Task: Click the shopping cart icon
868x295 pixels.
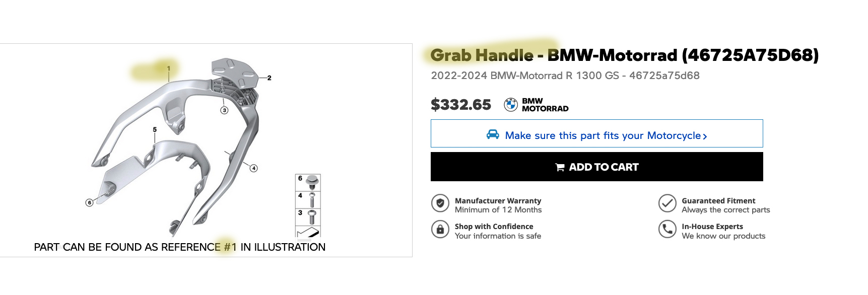Action: pos(560,167)
